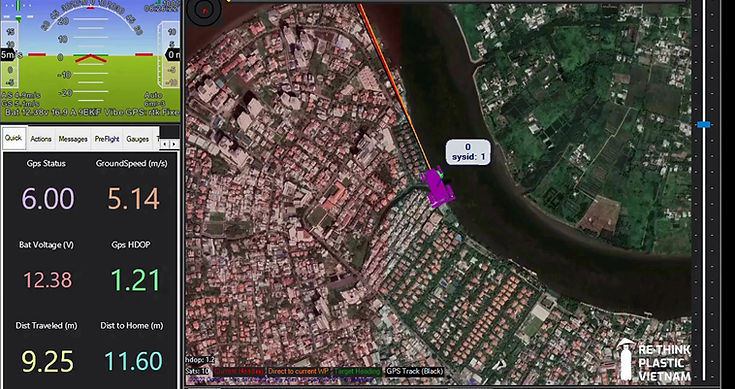Click the red artificial horizon aircraft marker
The width and height of the screenshot is (735, 389).
(x=90, y=58)
